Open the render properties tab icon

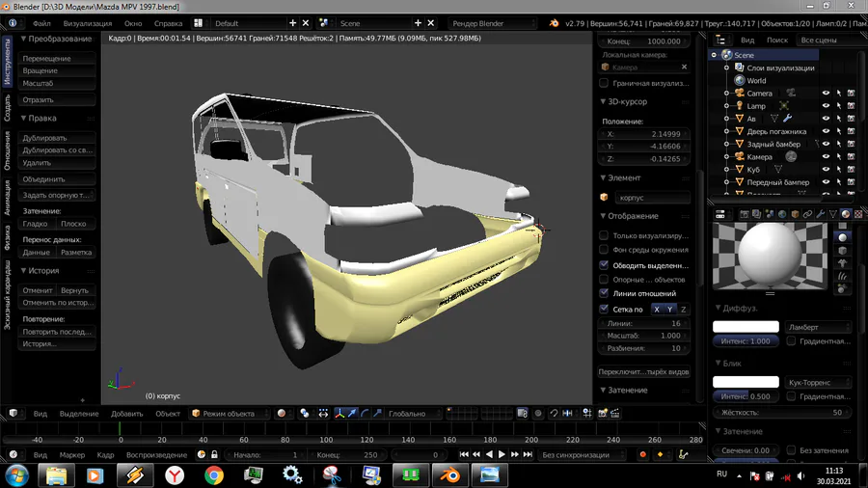[744, 214]
